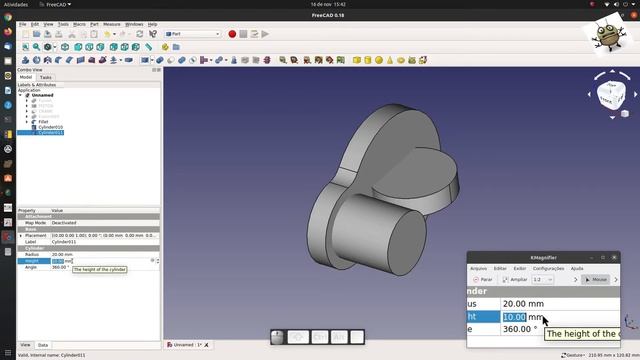640x360 pixels.
Task: Click KMagnifier Ampliar button
Action: 515,280
